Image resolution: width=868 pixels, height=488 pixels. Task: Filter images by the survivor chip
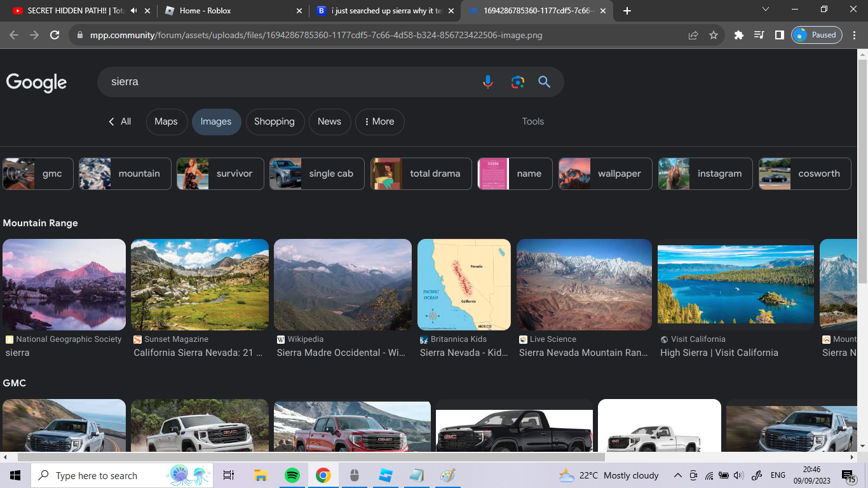(220, 173)
